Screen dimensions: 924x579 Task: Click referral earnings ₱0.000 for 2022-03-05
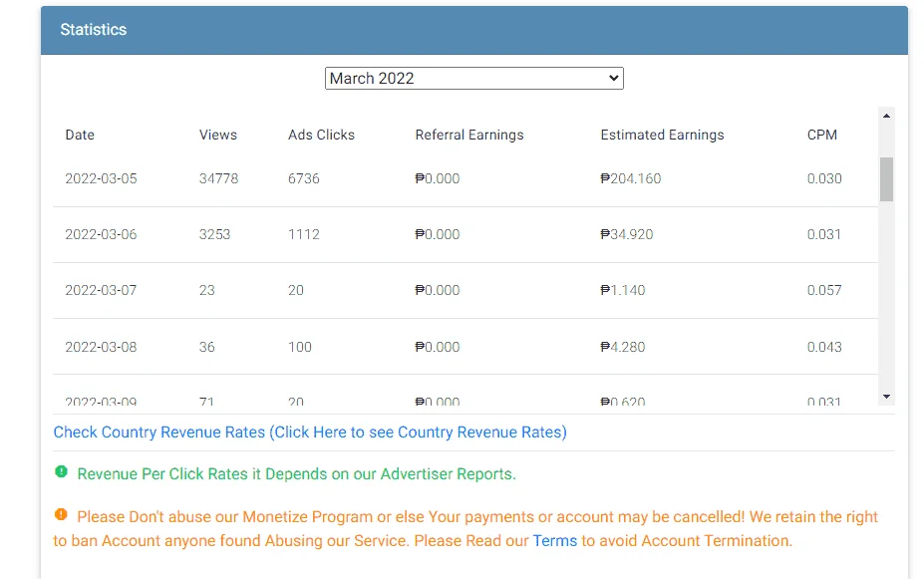click(438, 178)
